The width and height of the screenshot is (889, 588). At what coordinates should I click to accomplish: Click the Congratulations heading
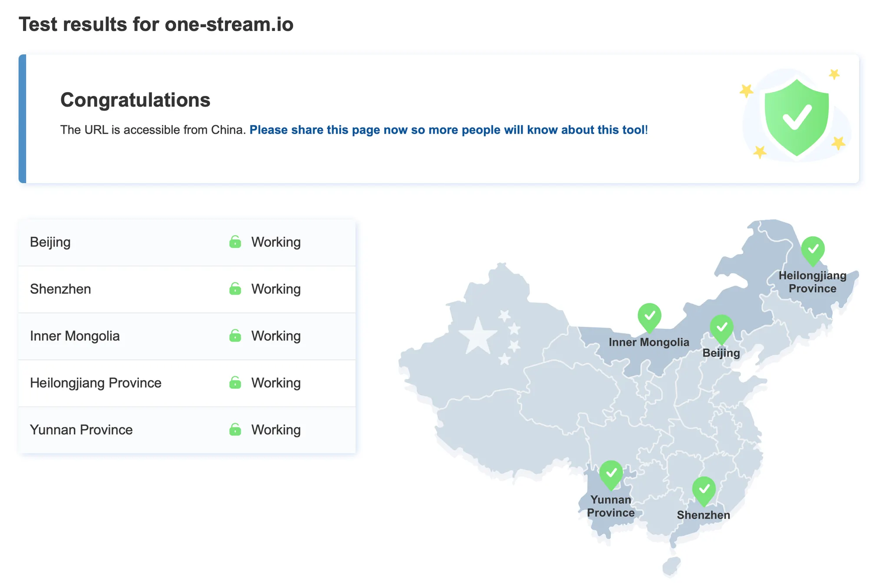135,100
